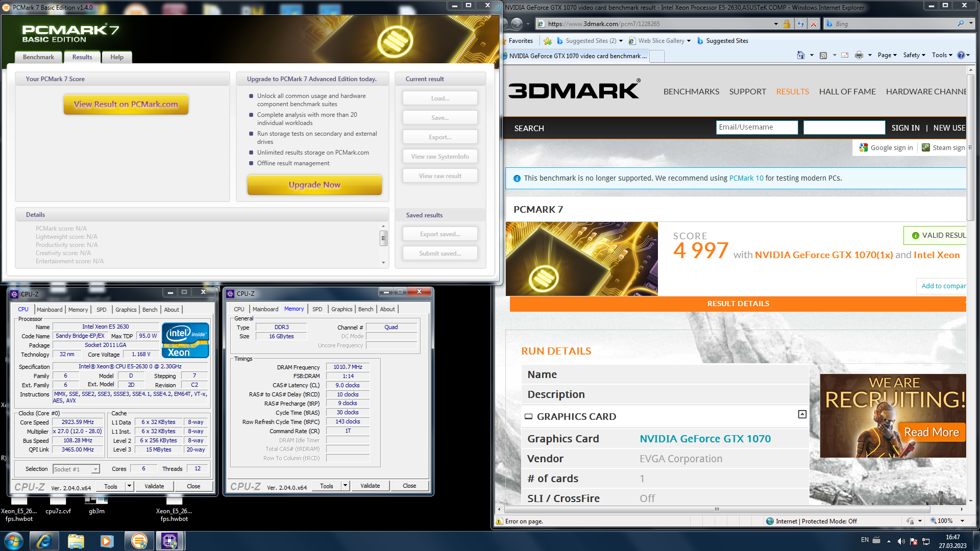This screenshot has height=551, width=980.
Task: Open the address bar history dropdown
Action: 776,24
